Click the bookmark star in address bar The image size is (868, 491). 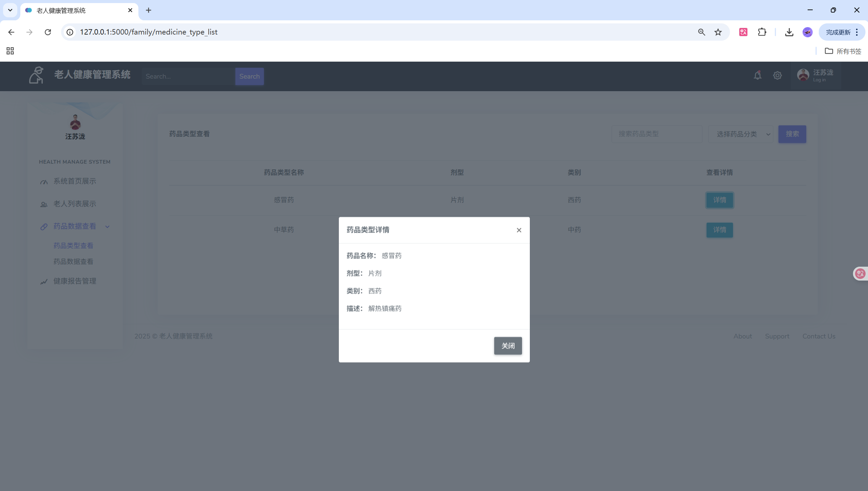(x=718, y=32)
